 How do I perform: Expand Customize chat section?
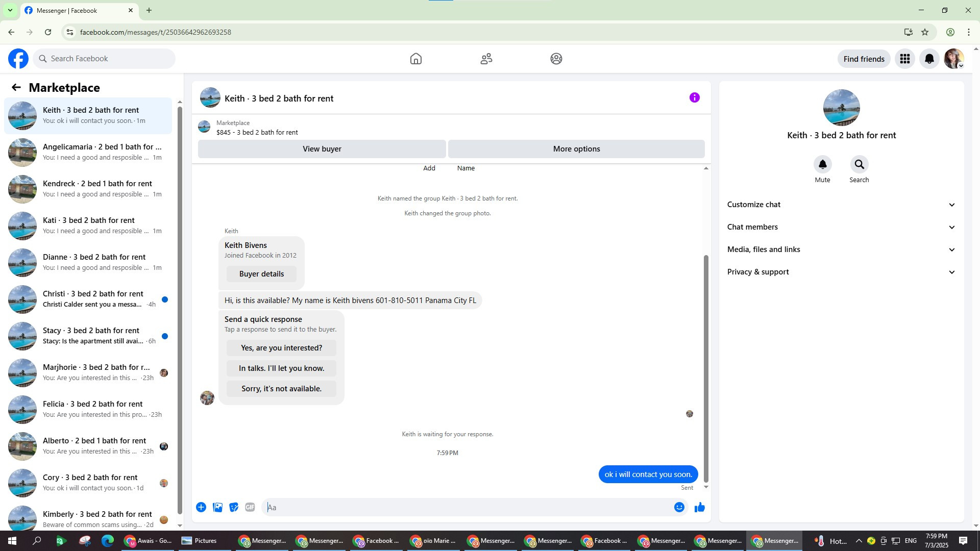tap(841, 205)
